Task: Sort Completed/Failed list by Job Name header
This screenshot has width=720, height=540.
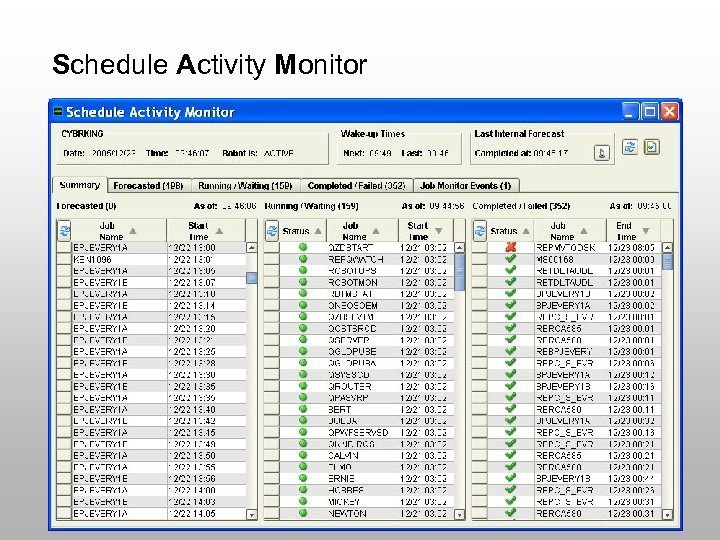Action: pyautogui.click(x=569, y=231)
